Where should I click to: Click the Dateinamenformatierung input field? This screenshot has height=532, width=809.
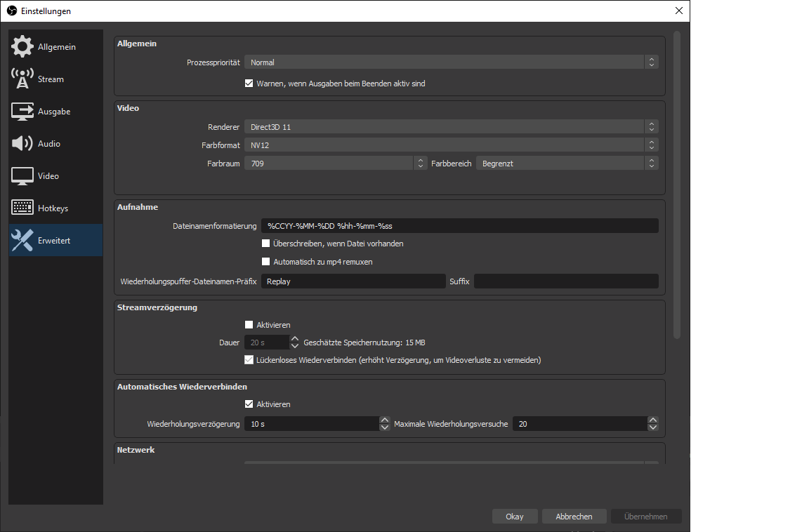pos(460,226)
